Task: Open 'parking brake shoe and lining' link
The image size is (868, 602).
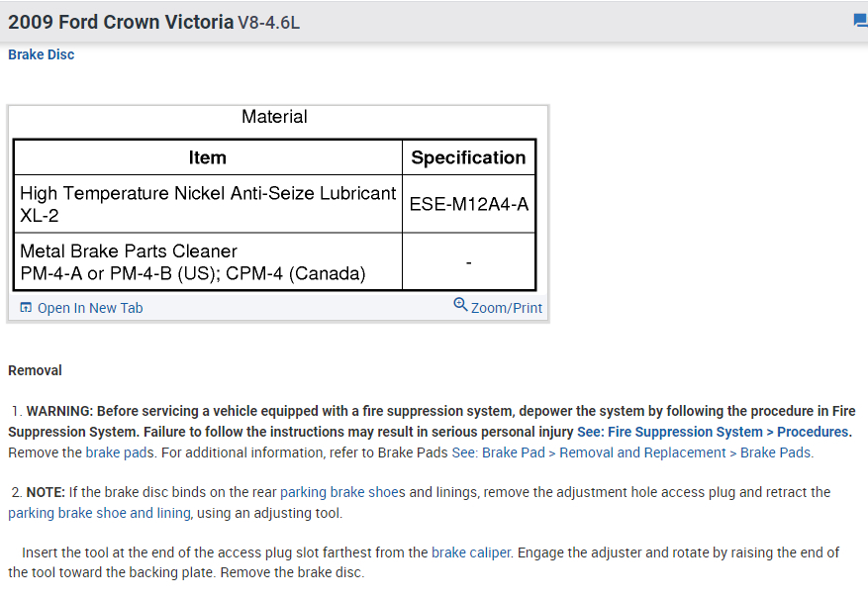Action: click(x=99, y=512)
